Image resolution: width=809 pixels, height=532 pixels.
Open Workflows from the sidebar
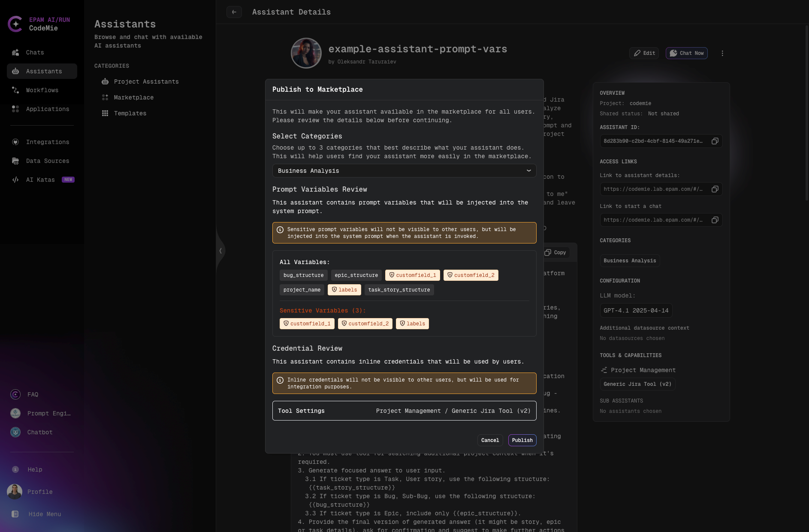[42, 90]
